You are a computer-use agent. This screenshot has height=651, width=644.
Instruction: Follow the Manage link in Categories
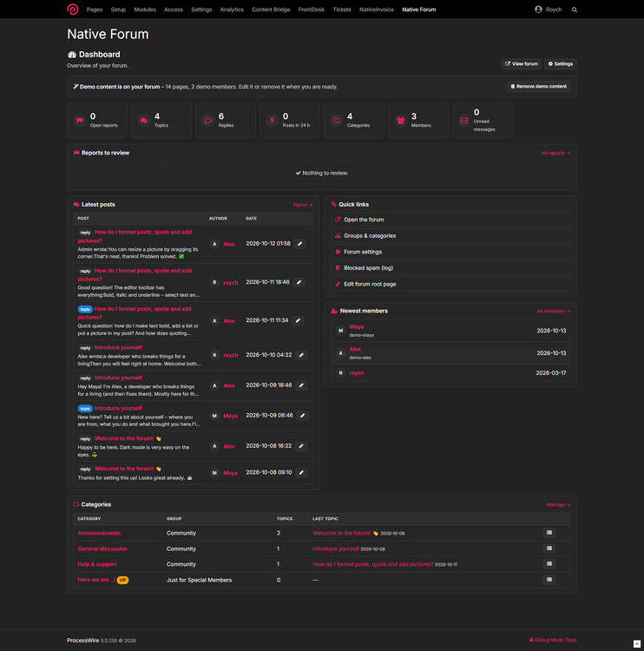(x=558, y=505)
